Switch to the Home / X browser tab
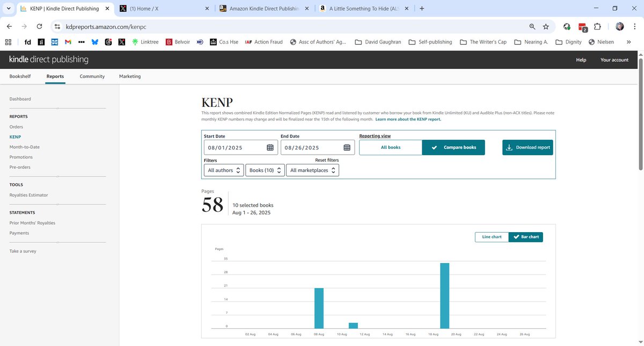 tap(164, 9)
